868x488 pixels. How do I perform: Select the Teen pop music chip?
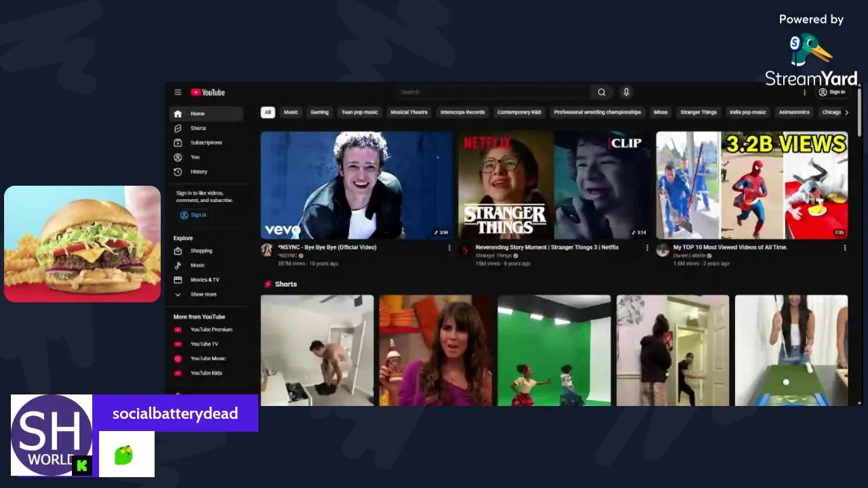click(359, 113)
